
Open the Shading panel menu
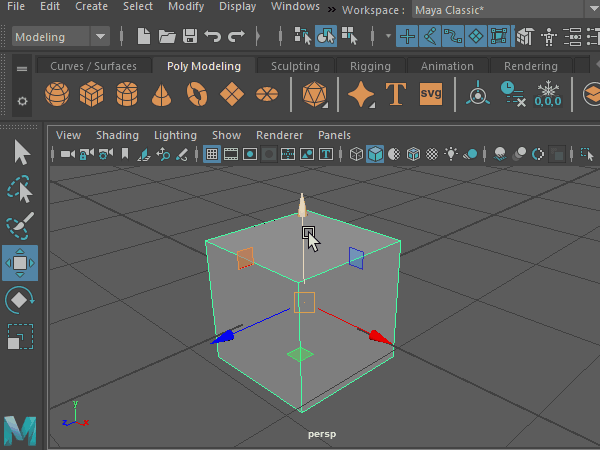pos(117,135)
